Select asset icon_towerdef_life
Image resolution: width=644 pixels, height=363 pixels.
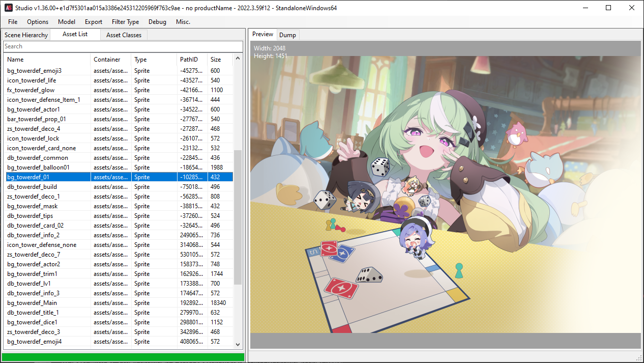119,80
